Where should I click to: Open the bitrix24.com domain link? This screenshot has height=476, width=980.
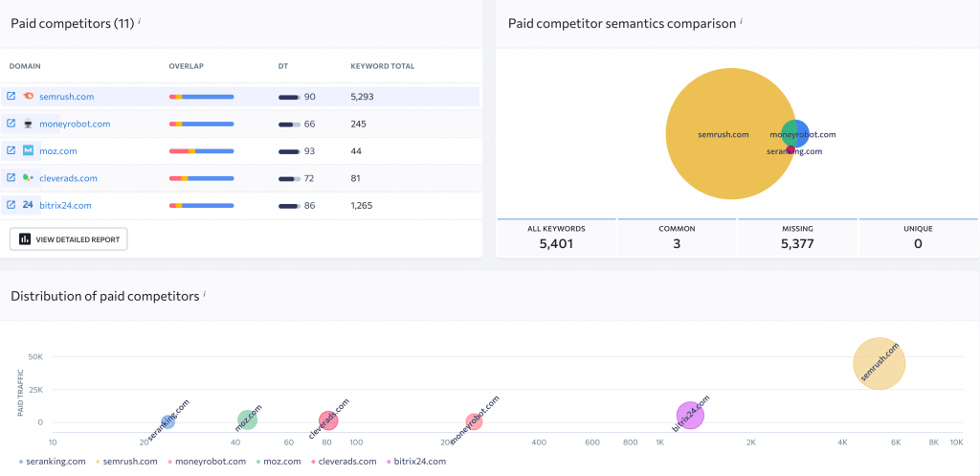pos(66,205)
